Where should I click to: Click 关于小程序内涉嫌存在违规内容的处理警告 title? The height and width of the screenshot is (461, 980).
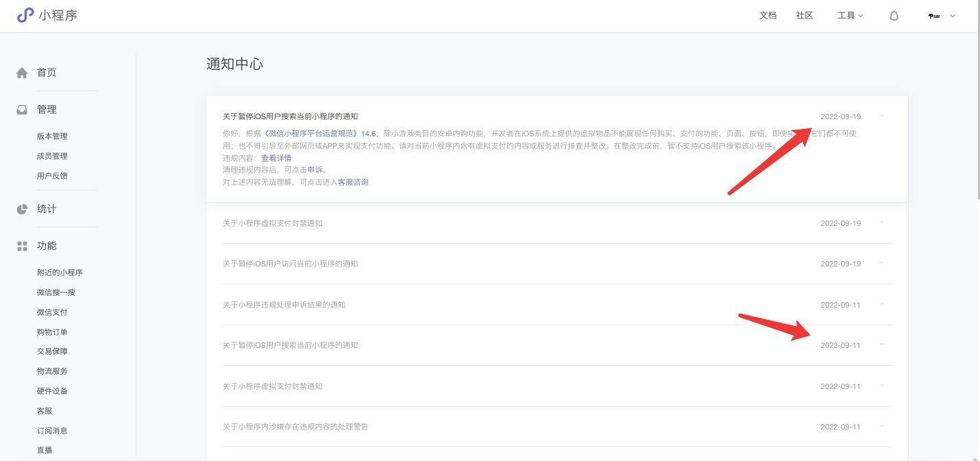coord(295,427)
